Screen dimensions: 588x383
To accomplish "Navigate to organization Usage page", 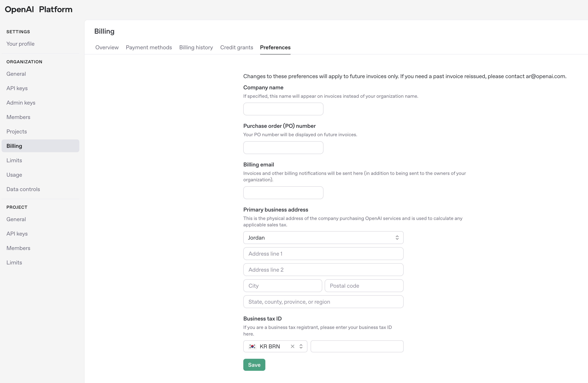I will 14,175.
